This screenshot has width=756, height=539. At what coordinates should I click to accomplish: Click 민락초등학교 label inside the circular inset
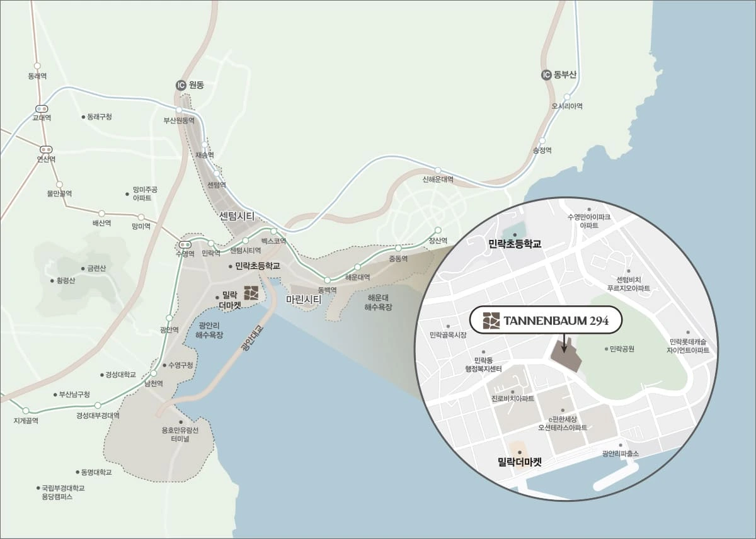[515, 243]
